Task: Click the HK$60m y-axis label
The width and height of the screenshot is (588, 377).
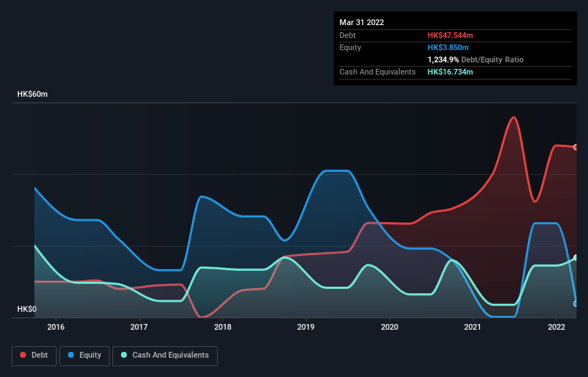Action: pos(32,94)
